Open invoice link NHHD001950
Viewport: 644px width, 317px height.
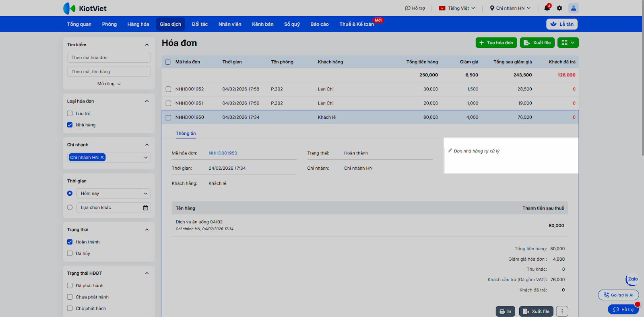[x=223, y=153]
